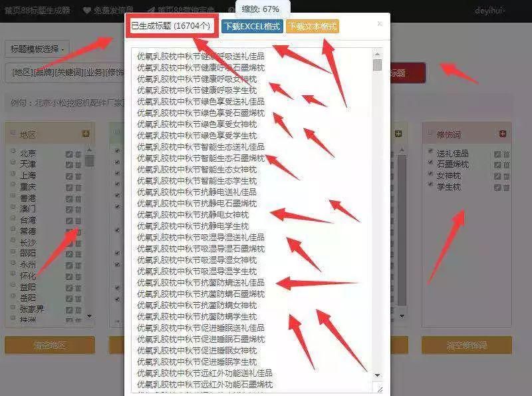Viewport: 532px width, 396px height.
Task: Click the down arrow of the 地区 list scrollbar
Action: coord(89,316)
